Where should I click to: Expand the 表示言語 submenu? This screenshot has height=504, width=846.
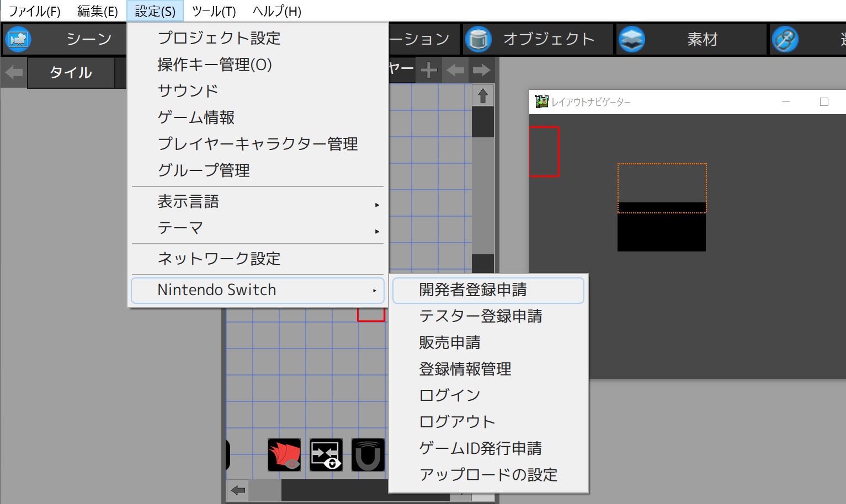click(258, 202)
